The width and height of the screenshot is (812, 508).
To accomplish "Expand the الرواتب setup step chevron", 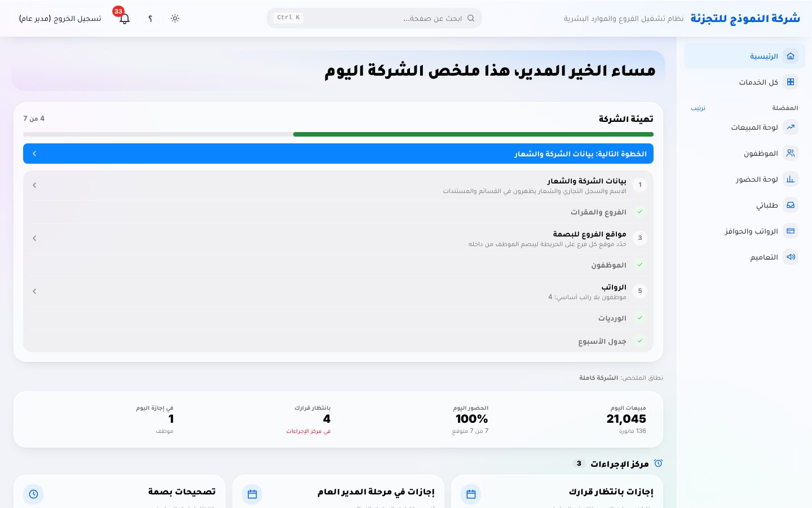I will pyautogui.click(x=34, y=291).
